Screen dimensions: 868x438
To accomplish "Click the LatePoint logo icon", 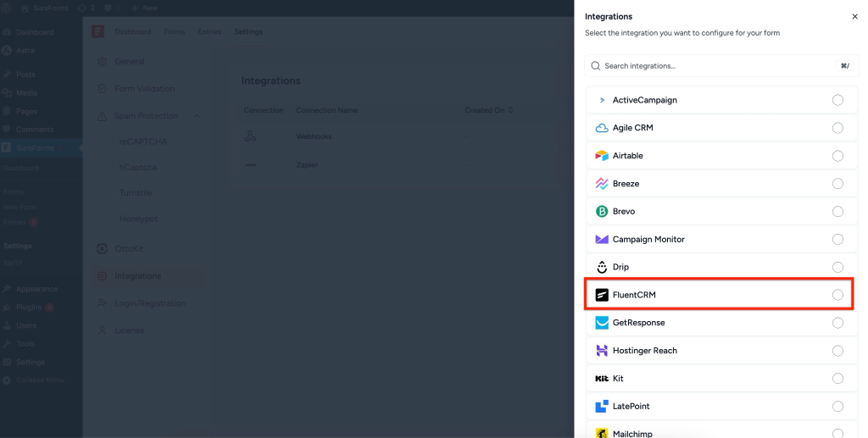I will (602, 407).
